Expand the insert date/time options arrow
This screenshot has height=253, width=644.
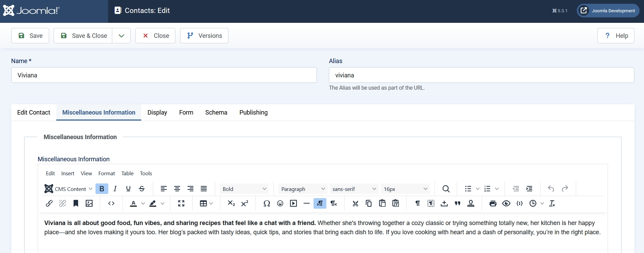pos(542,203)
